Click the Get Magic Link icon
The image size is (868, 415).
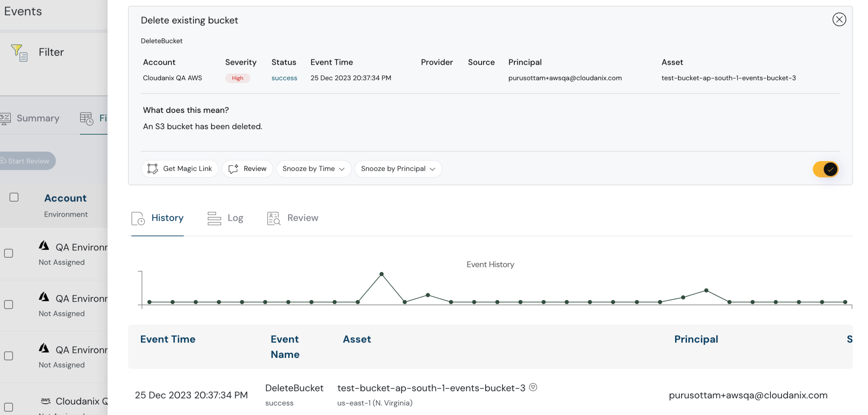152,169
